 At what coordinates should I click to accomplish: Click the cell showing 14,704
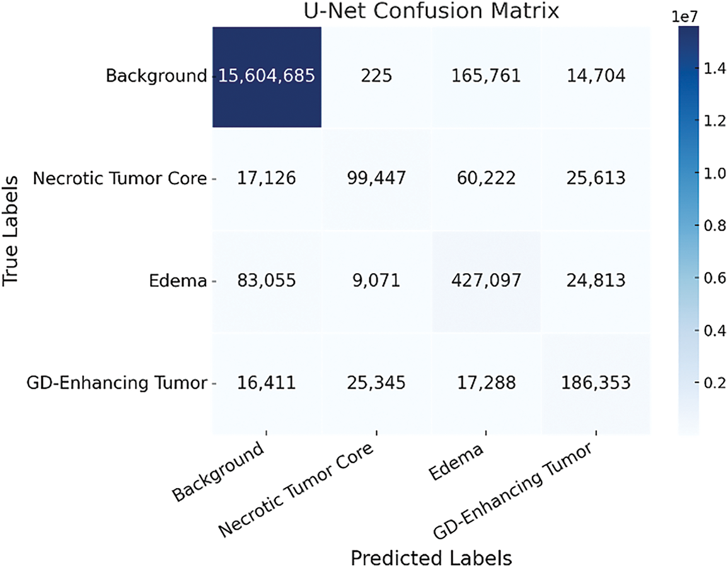595,77
